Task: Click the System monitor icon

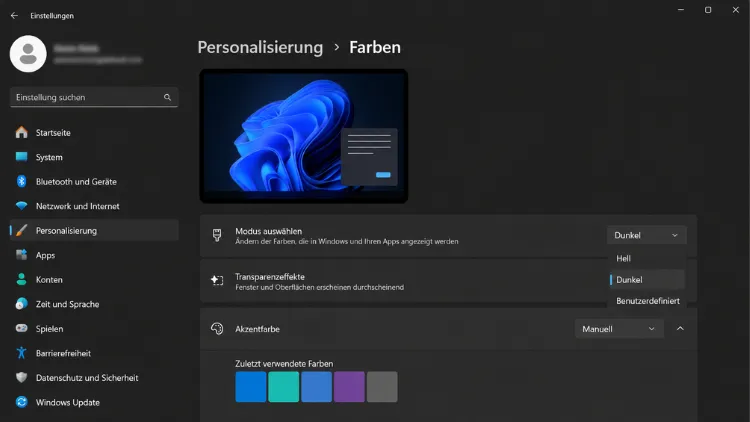Action: (22, 157)
